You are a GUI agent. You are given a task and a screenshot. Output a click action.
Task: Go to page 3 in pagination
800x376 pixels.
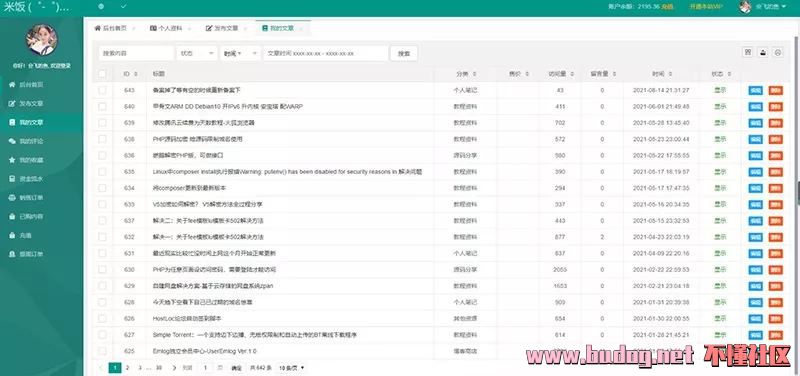[139, 367]
